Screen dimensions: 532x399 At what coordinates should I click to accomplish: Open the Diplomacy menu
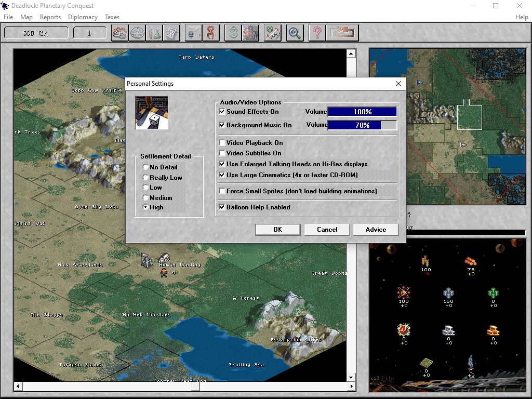83,17
